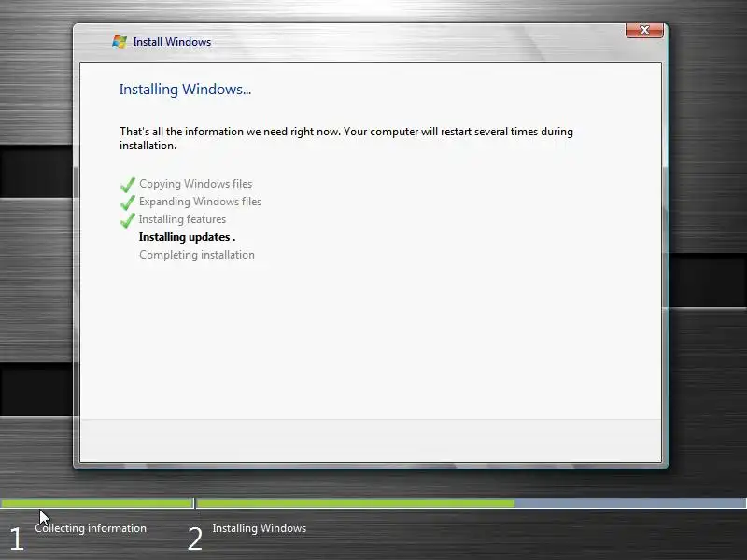The height and width of the screenshot is (560, 747).
Task: Select the 'Install Windows' title text
Action: point(172,42)
